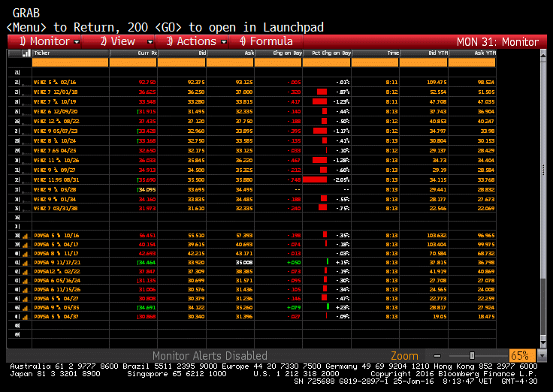This screenshot has height=392, width=553.
Task: Click the zoom out minus icon
Action: pos(437,356)
